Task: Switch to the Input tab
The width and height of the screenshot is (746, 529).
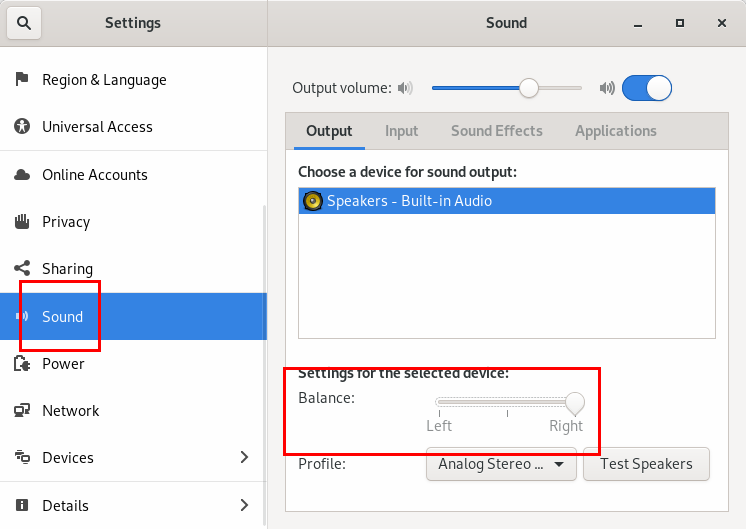Action: 401,131
